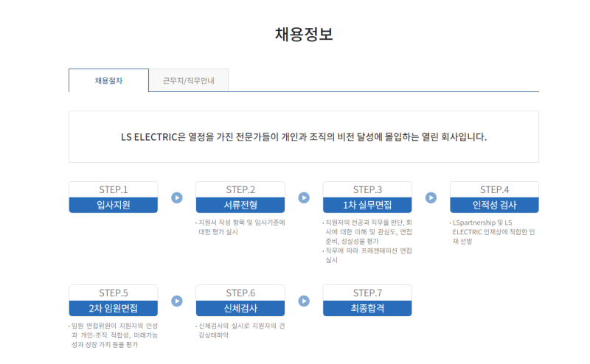590x364 pixels.
Task: Select the blue 2차 임원면접 step box
Action: [114, 308]
